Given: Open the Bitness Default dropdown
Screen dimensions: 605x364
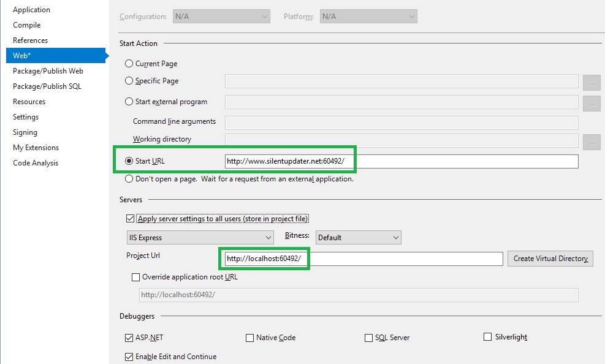Looking at the screenshot, I should click(359, 238).
